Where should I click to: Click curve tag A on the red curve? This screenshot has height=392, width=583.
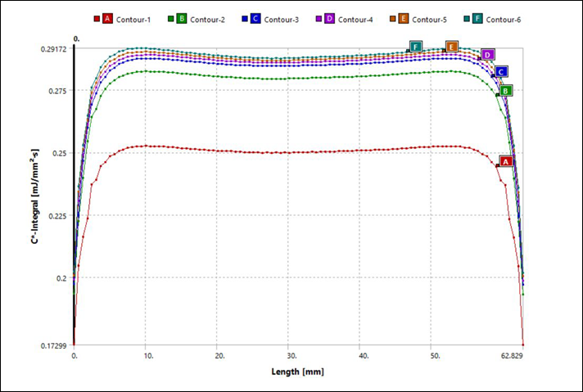pos(506,161)
